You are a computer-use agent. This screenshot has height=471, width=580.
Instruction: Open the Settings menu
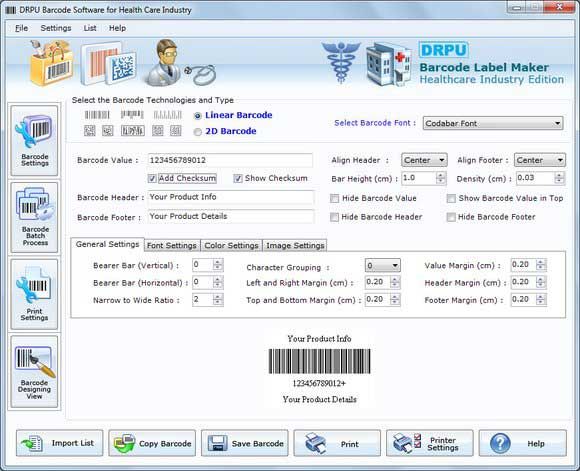click(x=56, y=28)
